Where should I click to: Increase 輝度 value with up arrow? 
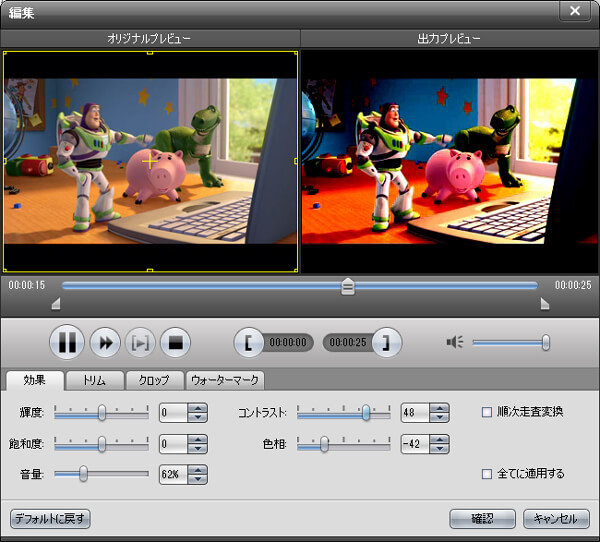(198, 408)
